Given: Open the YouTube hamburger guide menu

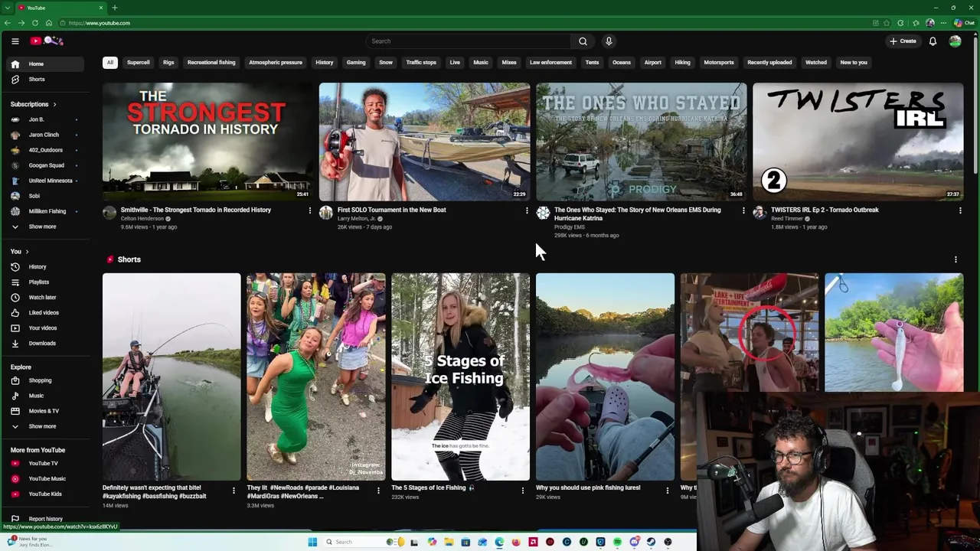Looking at the screenshot, I should click(15, 41).
